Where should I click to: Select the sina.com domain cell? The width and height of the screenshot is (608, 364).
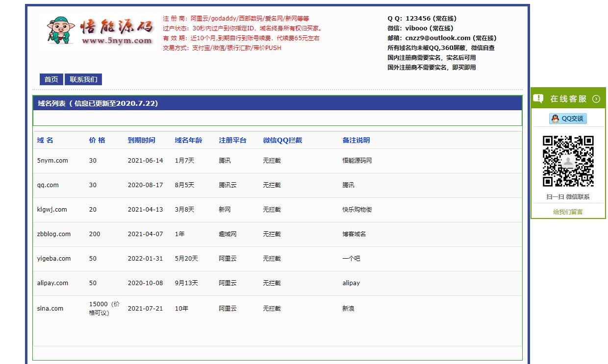50,309
